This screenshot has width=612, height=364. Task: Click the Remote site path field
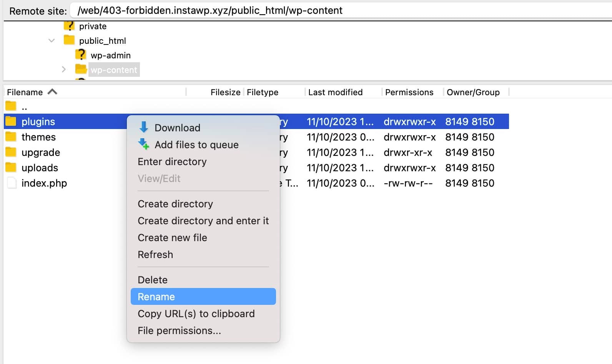click(338, 11)
